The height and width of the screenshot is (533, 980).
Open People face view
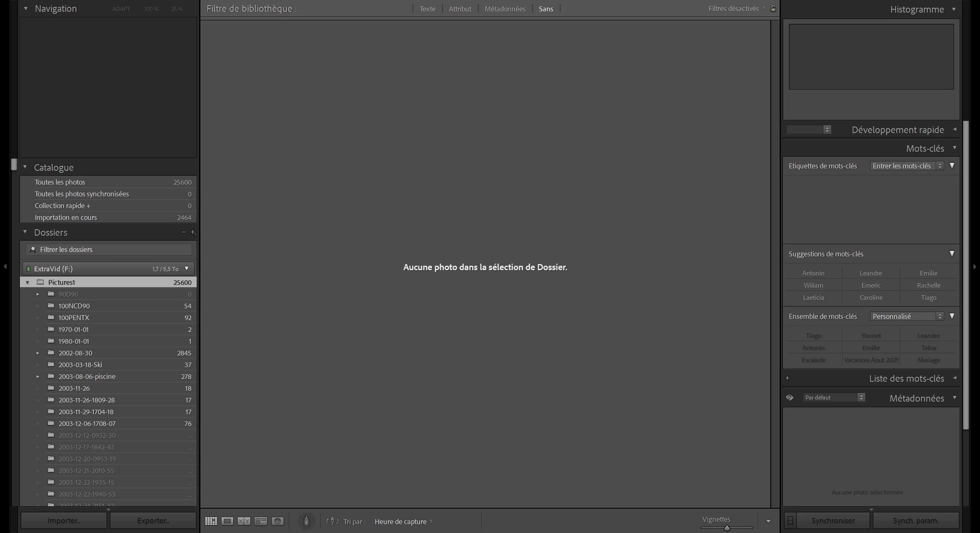pyautogui.click(x=277, y=521)
